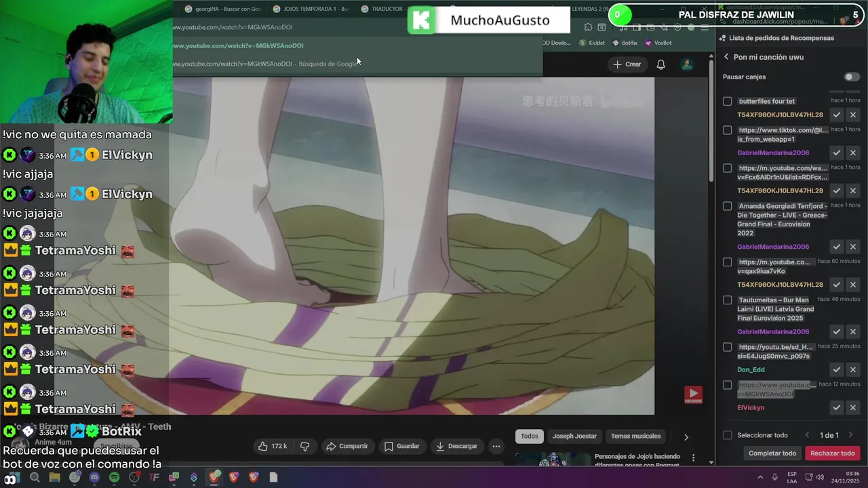Open YouTube notifications bell

pos(660,64)
